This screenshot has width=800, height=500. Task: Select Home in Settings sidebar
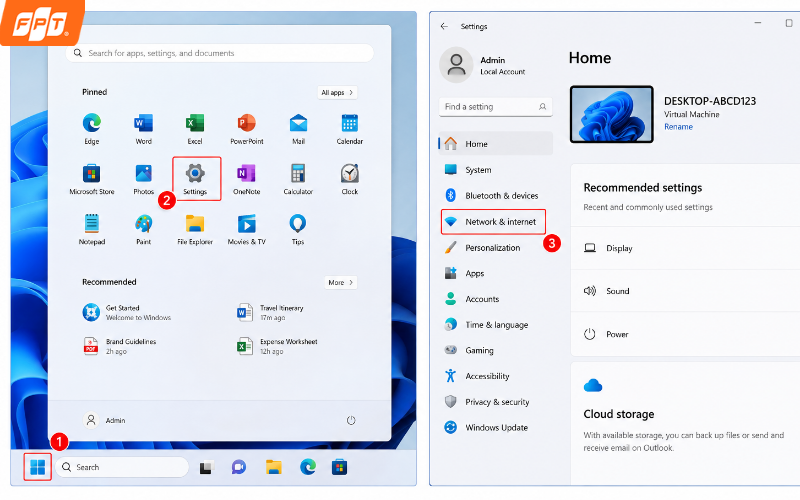click(x=495, y=144)
